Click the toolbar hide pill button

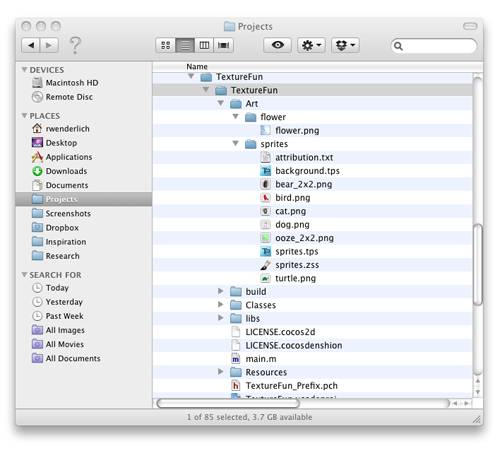click(x=470, y=26)
